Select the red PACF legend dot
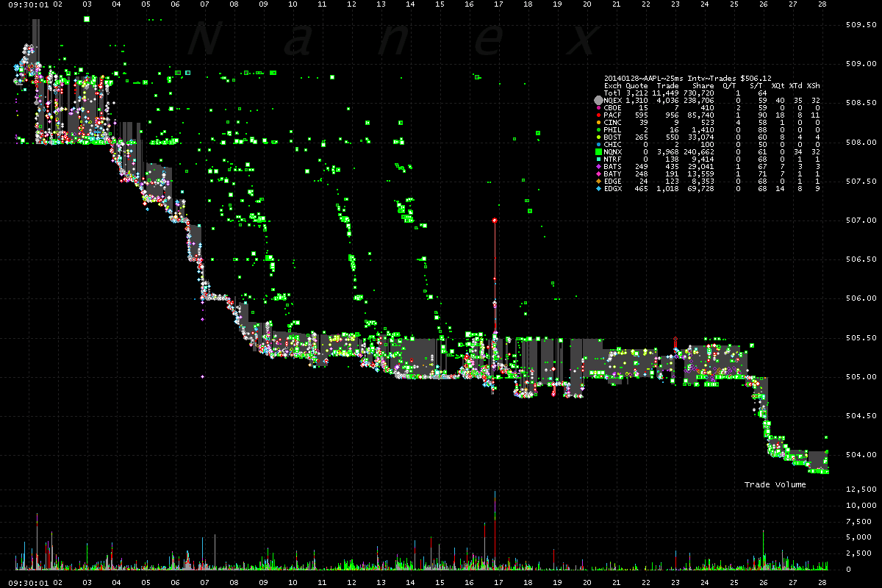This screenshot has width=882, height=588. pos(598,115)
